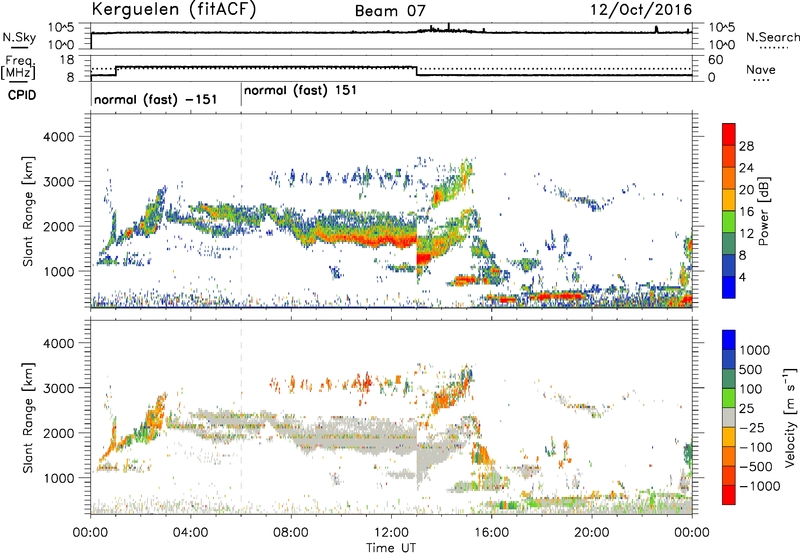
Task: Click the "3000" tick of the power panel
Action: coord(59,182)
